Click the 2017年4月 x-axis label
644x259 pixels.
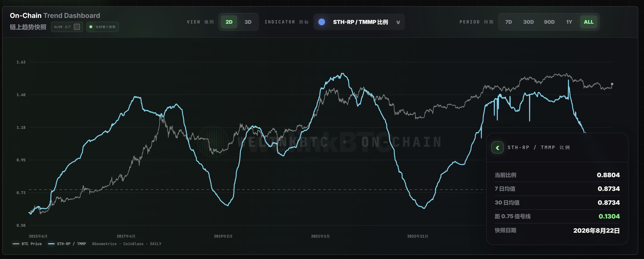(126, 236)
